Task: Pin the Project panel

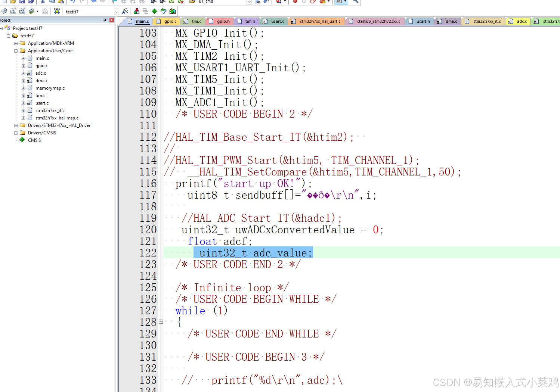Action: pos(105,20)
